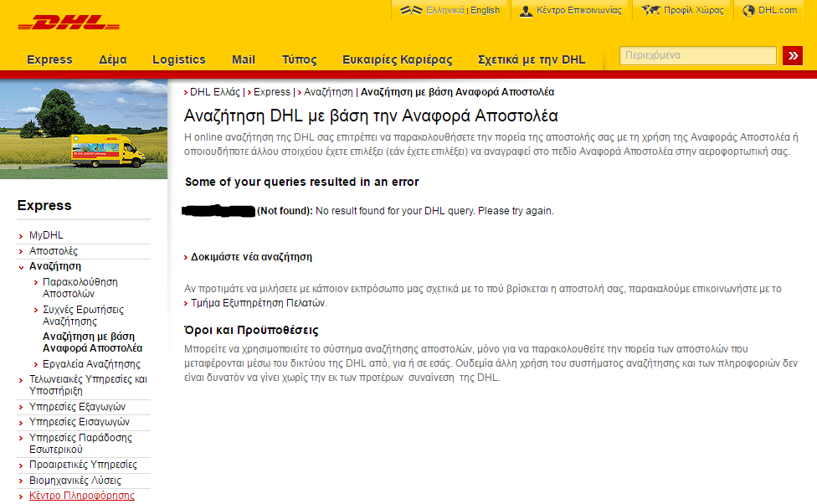Open Βιομηχανικές Λύσεις in sidebar
The image size is (817, 504).
tap(75, 480)
